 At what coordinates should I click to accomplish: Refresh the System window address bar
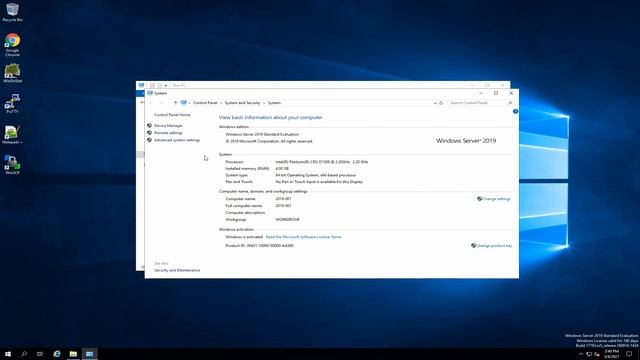coord(441,103)
